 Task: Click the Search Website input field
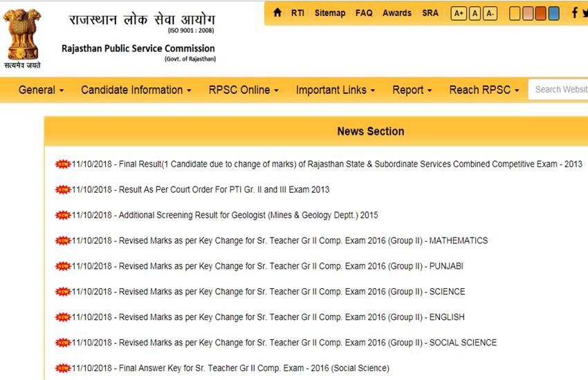[559, 90]
